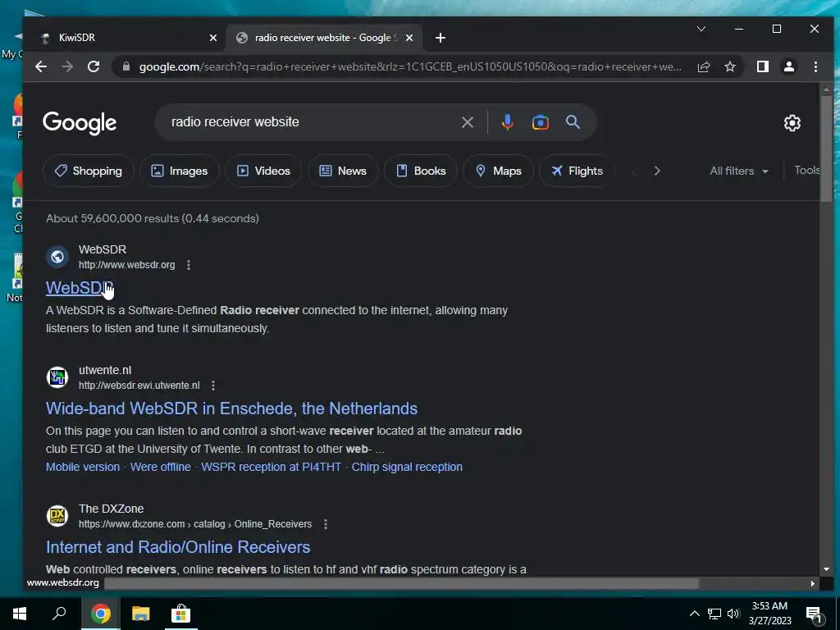Image resolution: width=840 pixels, height=630 pixels.
Task: Click the horizontal scrollbar right arrow
Action: click(x=813, y=583)
